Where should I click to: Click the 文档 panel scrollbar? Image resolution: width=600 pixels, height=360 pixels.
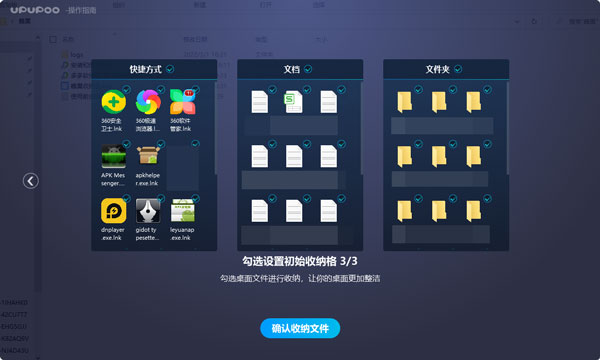pos(362,127)
